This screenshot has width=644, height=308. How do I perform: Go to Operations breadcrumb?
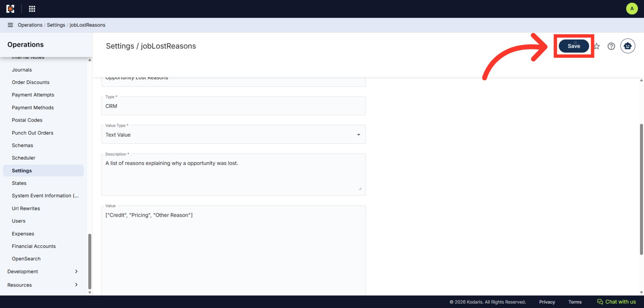coord(30,25)
